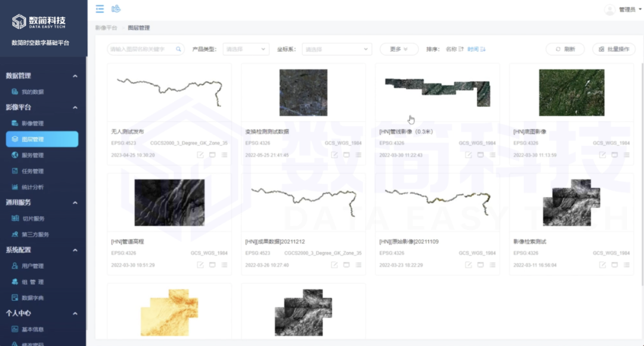This screenshot has width=644, height=346.
Task: Click the search magnifier icon in layer search
Action: [x=178, y=49]
